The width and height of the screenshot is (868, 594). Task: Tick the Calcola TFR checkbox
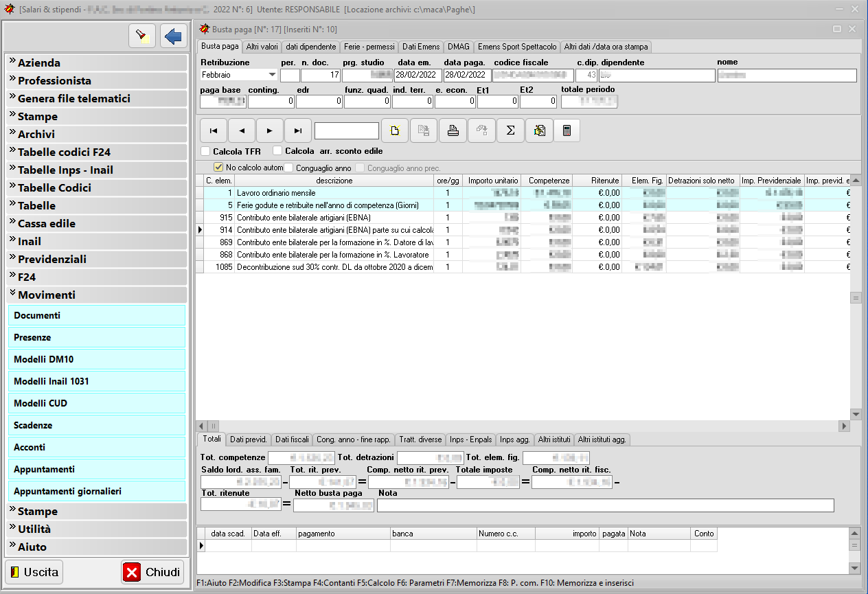click(205, 151)
